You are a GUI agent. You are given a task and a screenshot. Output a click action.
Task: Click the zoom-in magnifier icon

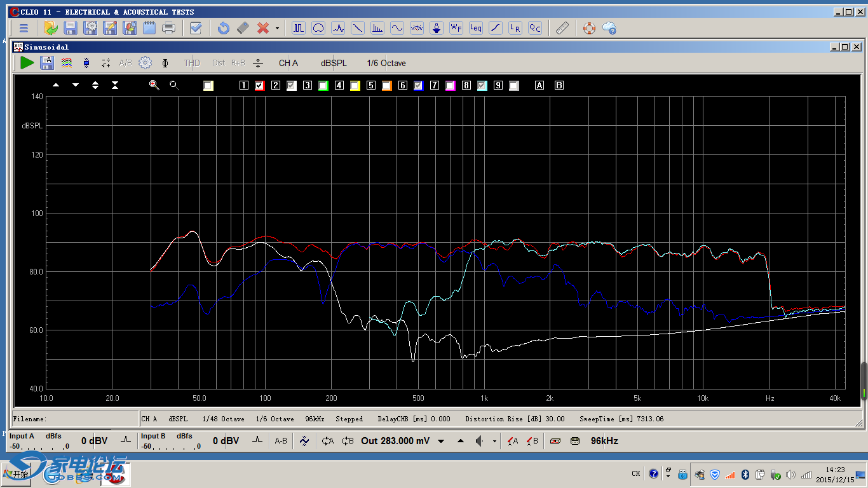154,85
